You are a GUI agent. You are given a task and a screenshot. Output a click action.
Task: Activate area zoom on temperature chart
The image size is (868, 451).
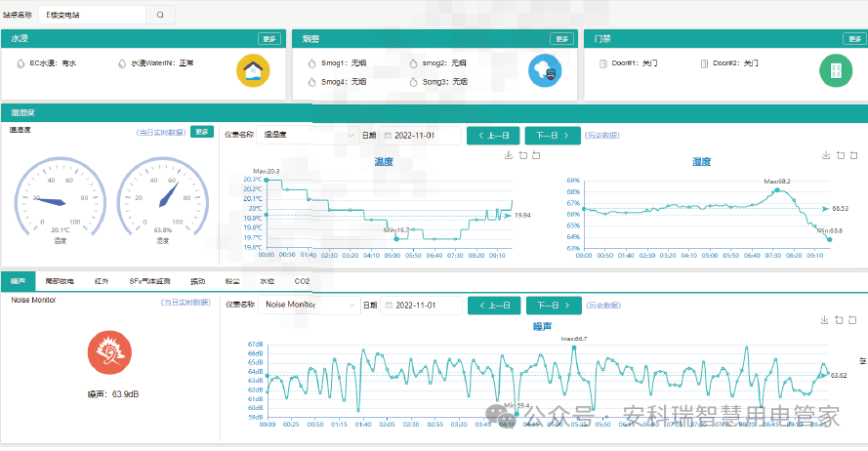pyautogui.click(x=523, y=155)
